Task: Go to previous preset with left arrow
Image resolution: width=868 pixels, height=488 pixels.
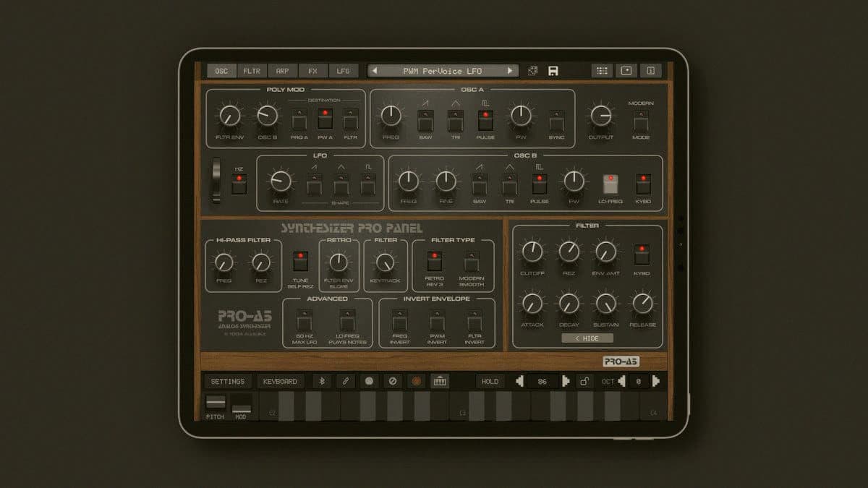Action: 374,71
